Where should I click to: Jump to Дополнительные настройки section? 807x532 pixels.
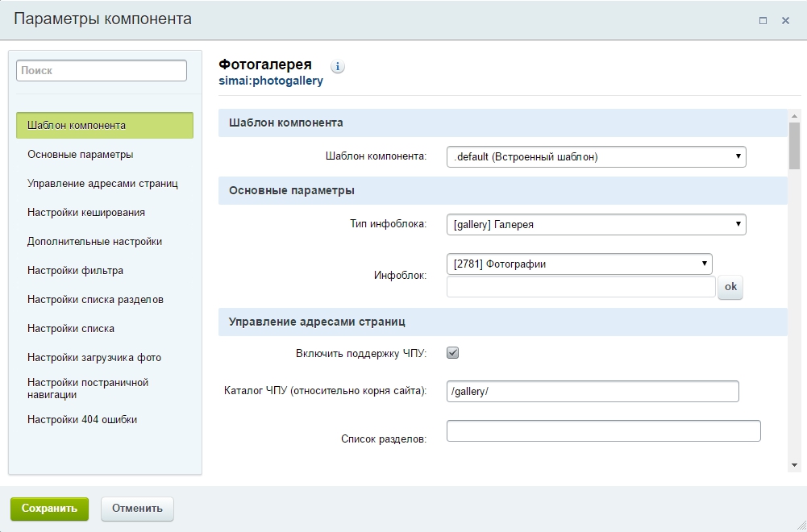[94, 242]
